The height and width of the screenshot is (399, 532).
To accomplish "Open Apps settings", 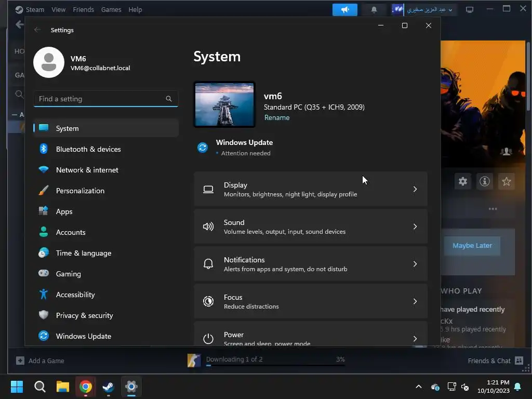I will coord(106,211).
